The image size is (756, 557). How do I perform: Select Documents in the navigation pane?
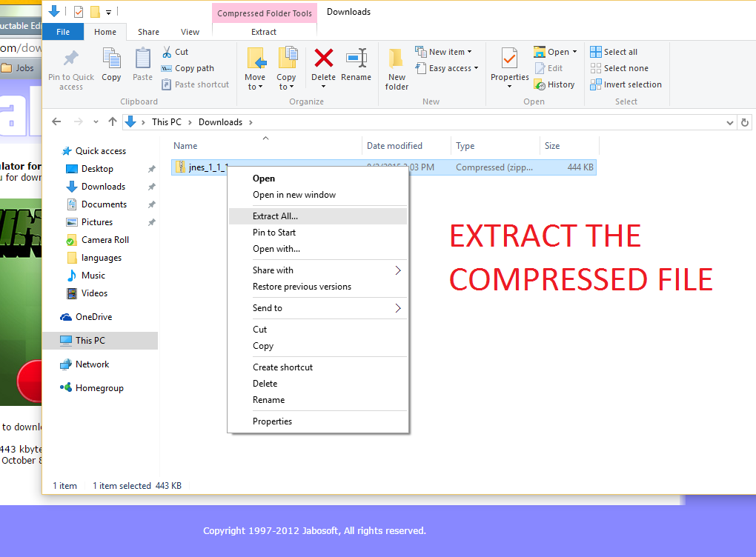104,204
